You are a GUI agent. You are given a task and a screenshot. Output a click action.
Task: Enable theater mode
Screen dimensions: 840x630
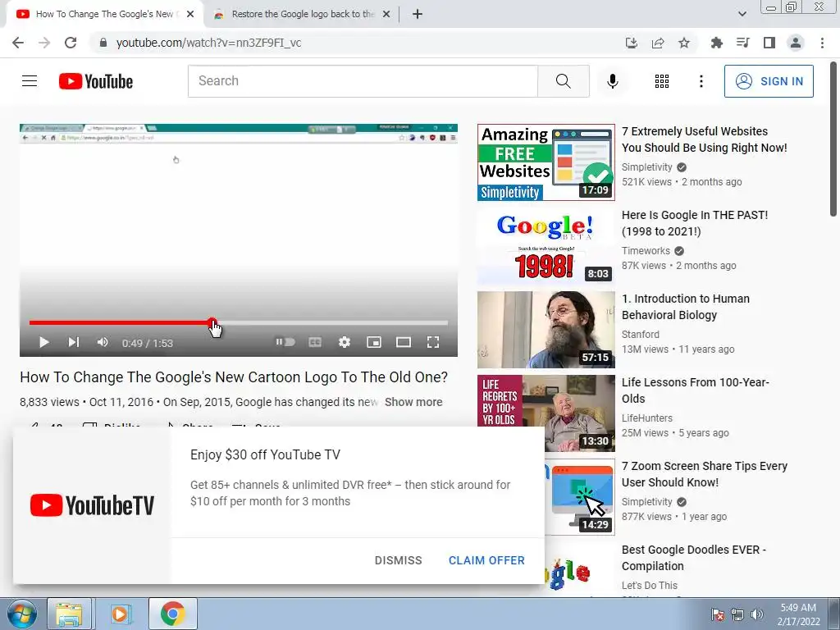click(x=404, y=342)
